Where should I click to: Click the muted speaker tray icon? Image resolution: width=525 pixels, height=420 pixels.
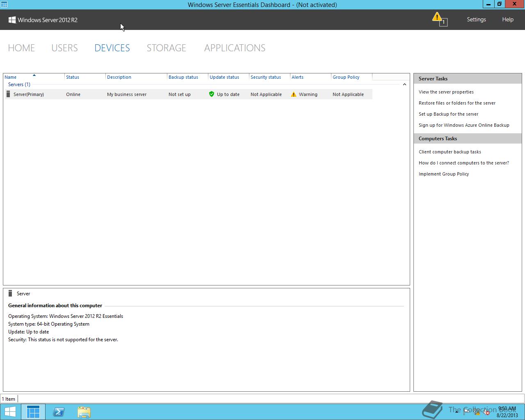[486, 412]
